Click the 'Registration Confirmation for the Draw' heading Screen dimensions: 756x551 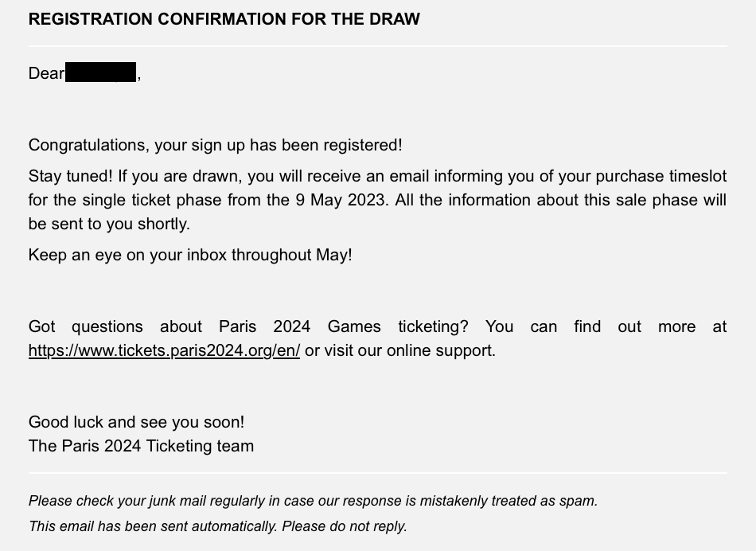(x=224, y=19)
